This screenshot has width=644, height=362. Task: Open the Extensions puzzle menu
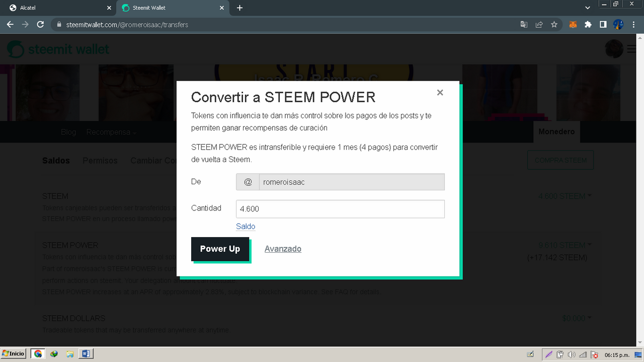click(588, 24)
